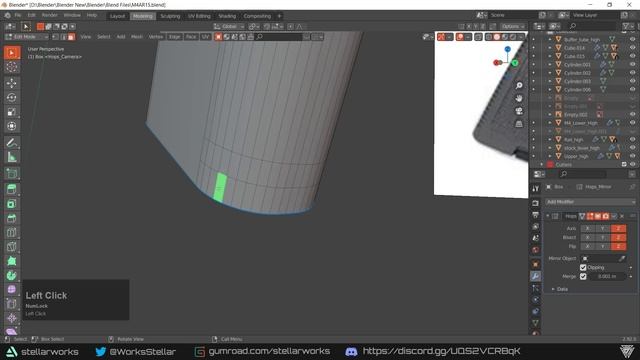
Task: Hide Cube.014 with eye icon
Action: point(632,48)
